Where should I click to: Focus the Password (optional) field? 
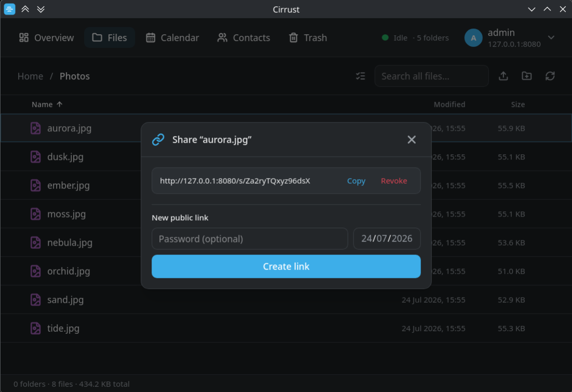250,239
